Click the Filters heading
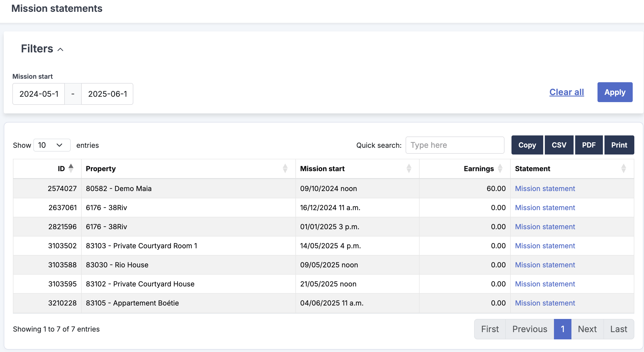The width and height of the screenshot is (644, 352). [37, 49]
